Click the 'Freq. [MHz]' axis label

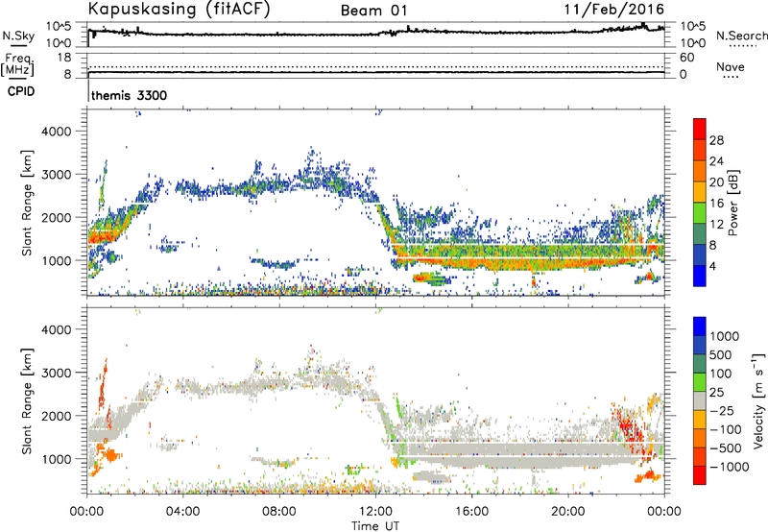[x=18, y=65]
